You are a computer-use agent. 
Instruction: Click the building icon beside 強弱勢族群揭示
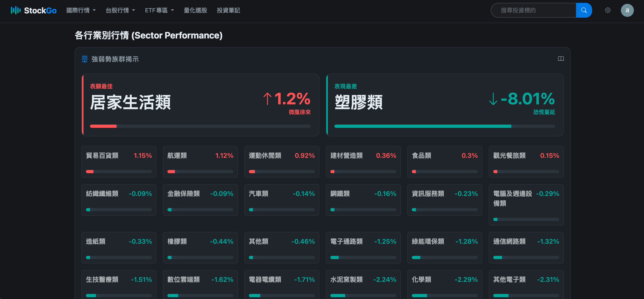tap(85, 59)
